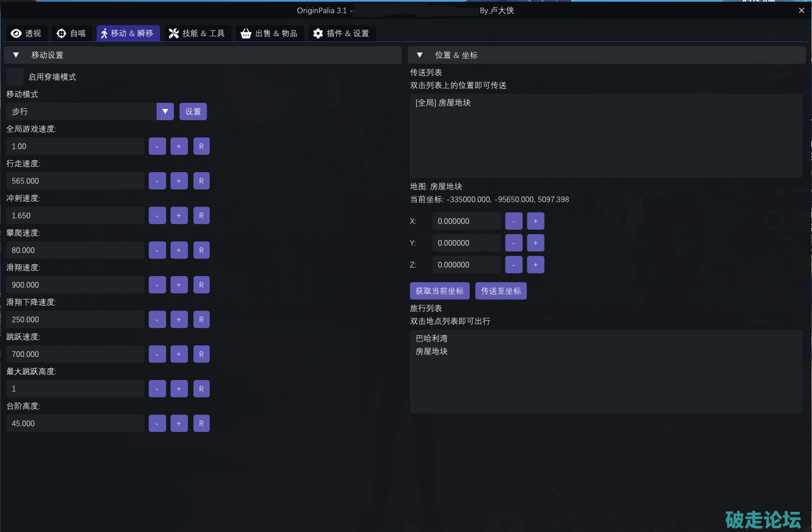Screen dimensions: 812x532
Task: Click the 获取当前坐标 button
Action: click(x=440, y=291)
